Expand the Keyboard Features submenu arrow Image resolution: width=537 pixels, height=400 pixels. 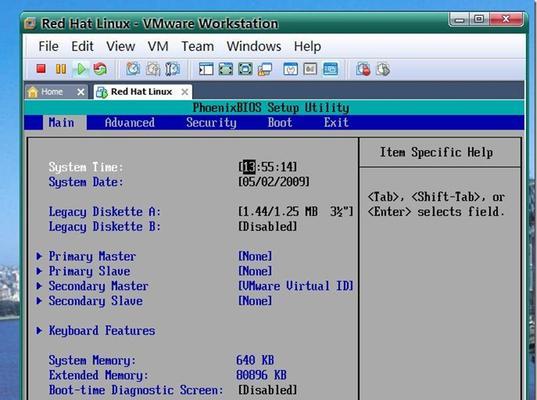point(39,330)
